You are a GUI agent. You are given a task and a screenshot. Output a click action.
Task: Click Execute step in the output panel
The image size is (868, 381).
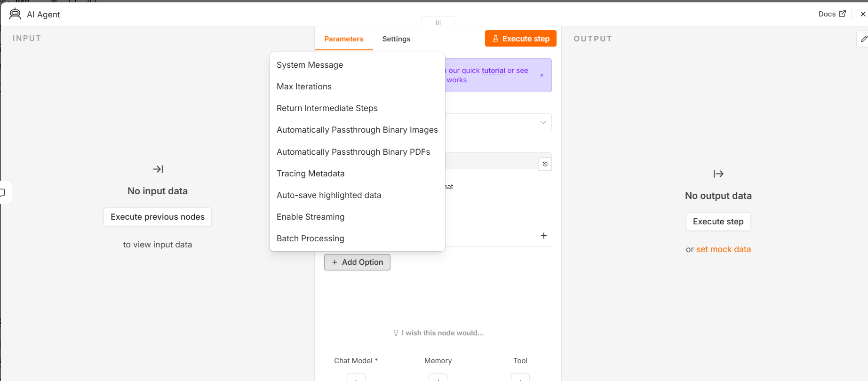[x=718, y=222]
